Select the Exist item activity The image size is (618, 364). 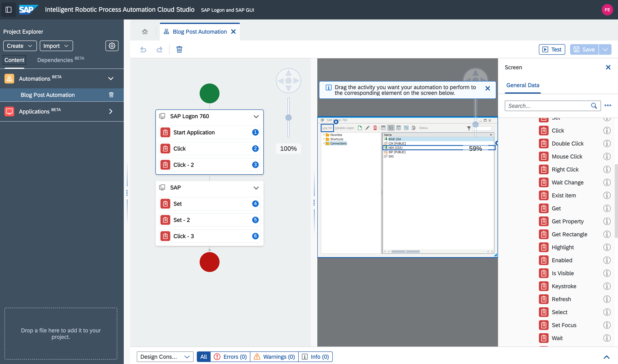(x=564, y=195)
